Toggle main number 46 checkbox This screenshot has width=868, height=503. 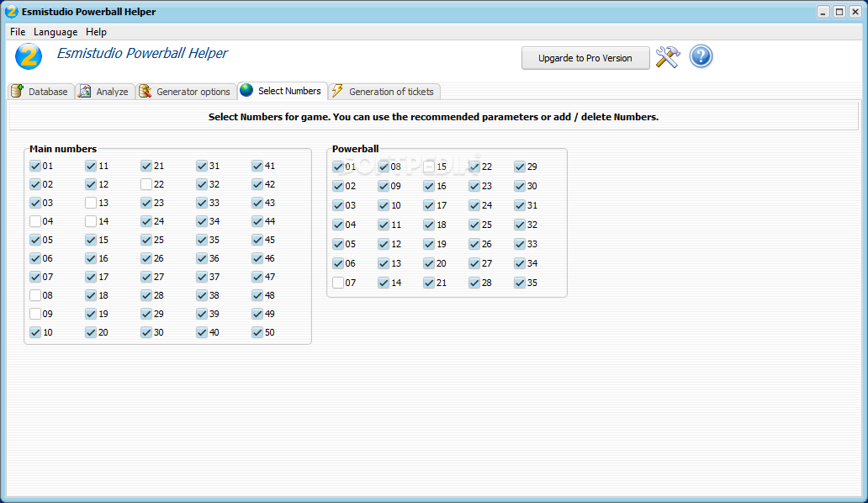pos(257,258)
